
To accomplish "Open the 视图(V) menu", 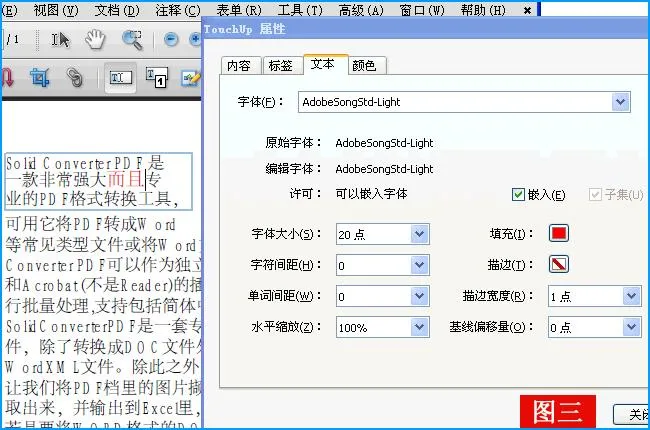I will point(56,10).
